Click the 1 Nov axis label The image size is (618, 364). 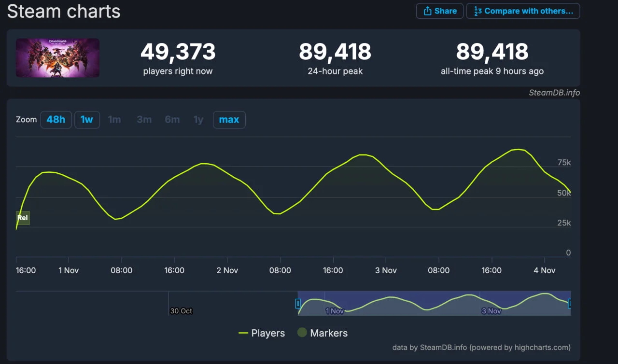(x=69, y=270)
